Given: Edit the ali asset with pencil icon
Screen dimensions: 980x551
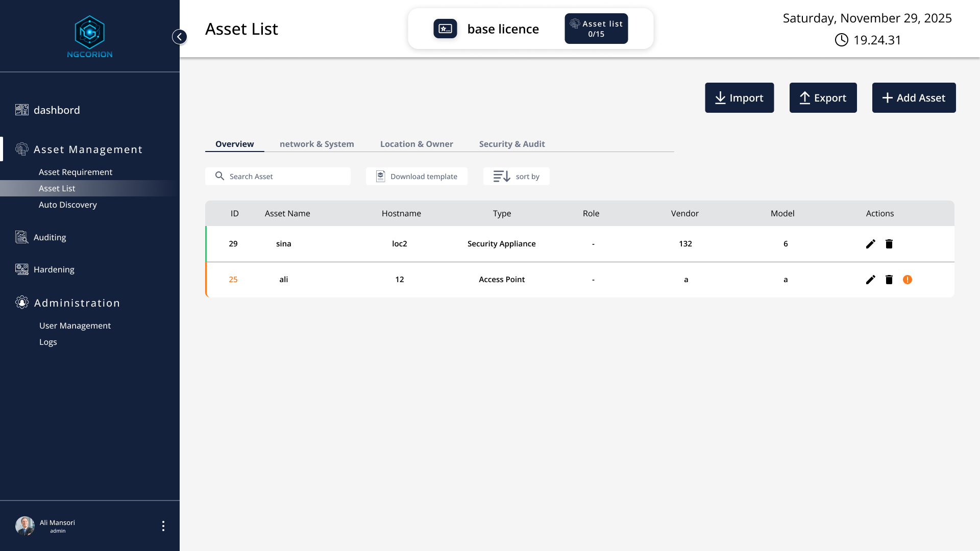Looking at the screenshot, I should (x=871, y=280).
